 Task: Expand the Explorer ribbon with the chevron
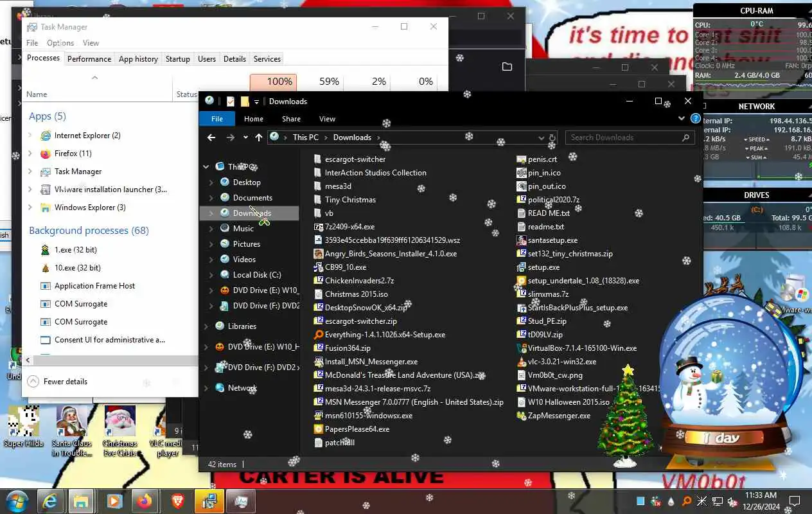pyautogui.click(x=682, y=119)
